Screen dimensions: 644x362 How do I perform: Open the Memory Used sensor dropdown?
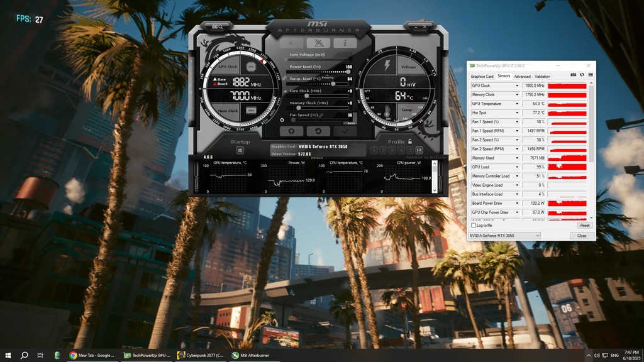[x=517, y=158]
